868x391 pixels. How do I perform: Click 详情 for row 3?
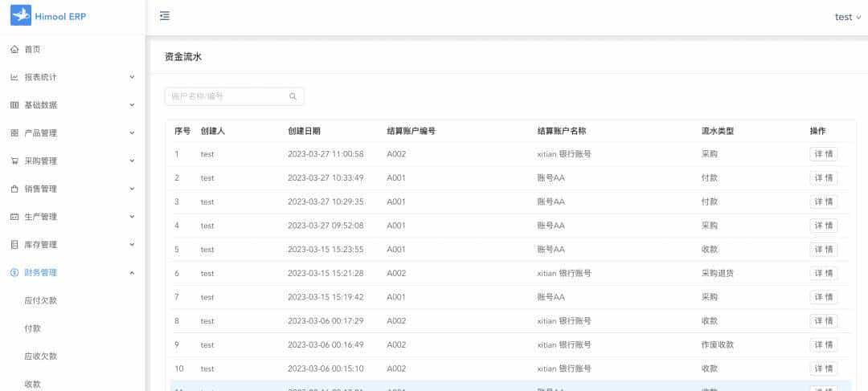pyautogui.click(x=823, y=202)
